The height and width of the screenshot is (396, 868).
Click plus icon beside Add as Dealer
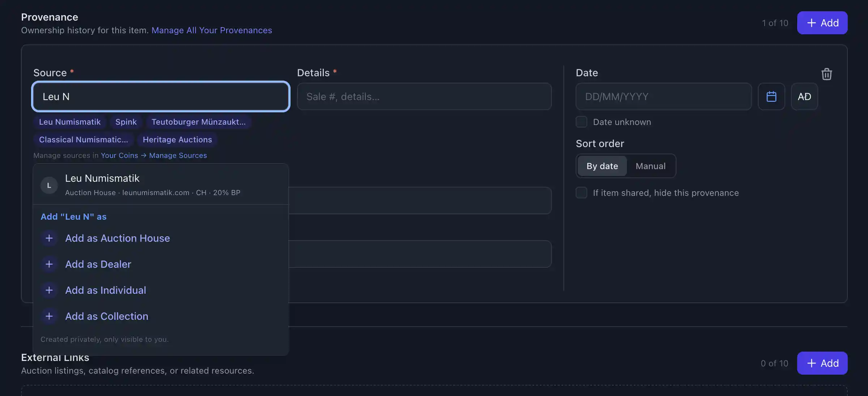[x=49, y=264]
